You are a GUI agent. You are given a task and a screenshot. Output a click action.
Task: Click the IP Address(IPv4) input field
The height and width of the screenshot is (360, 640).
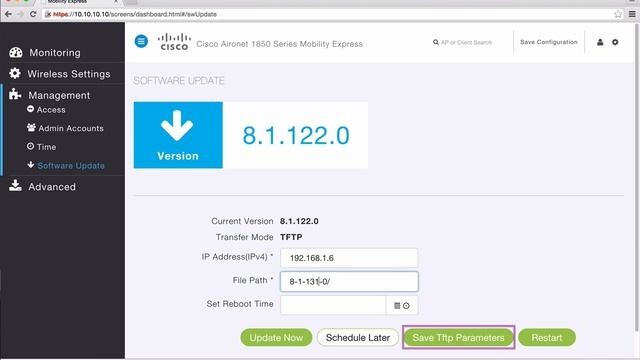pyautogui.click(x=349, y=258)
